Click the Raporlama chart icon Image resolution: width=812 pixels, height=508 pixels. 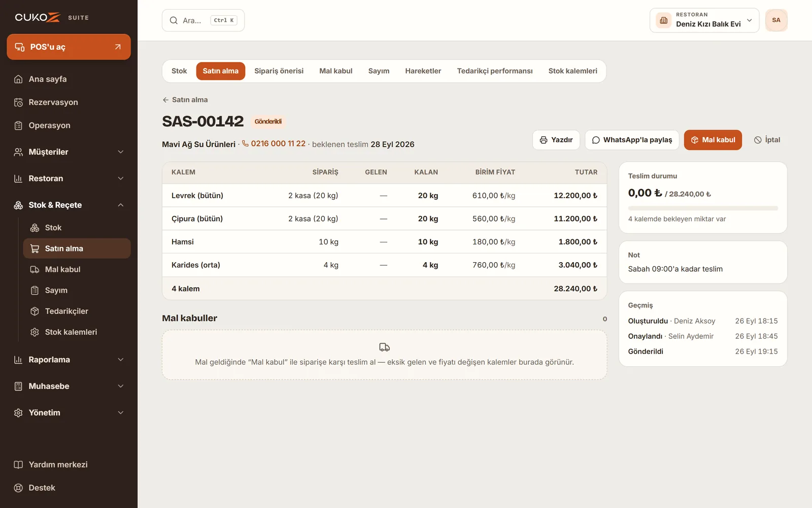[18, 360]
